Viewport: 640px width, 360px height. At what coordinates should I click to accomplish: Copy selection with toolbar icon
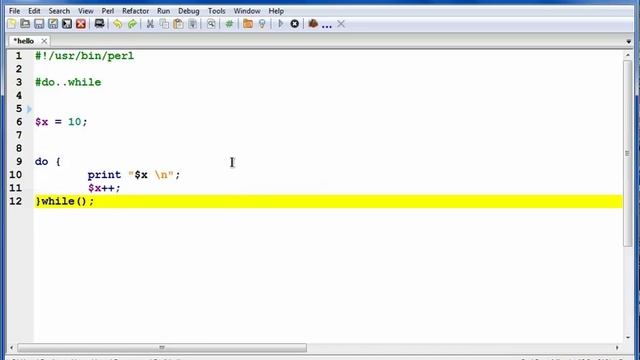click(x=164, y=24)
